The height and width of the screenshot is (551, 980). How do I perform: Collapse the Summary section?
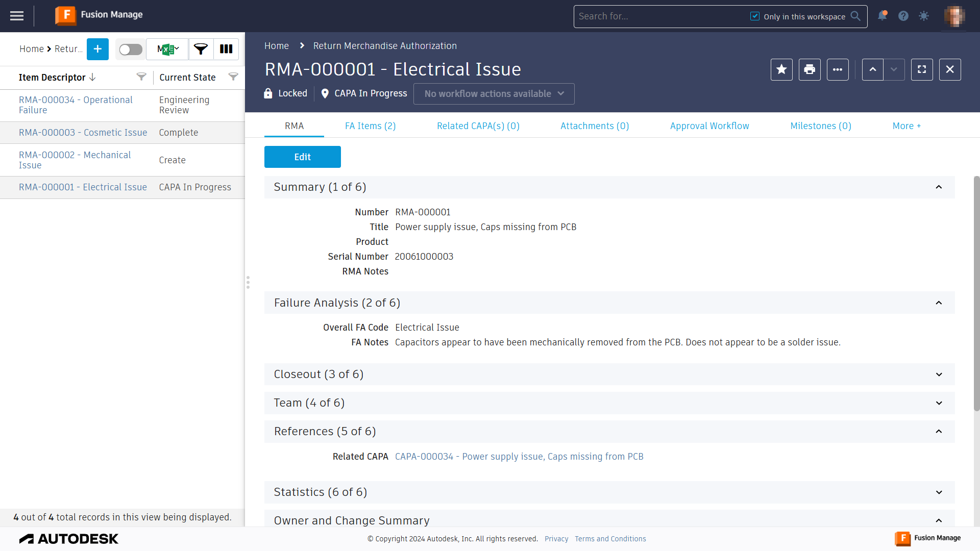point(939,187)
